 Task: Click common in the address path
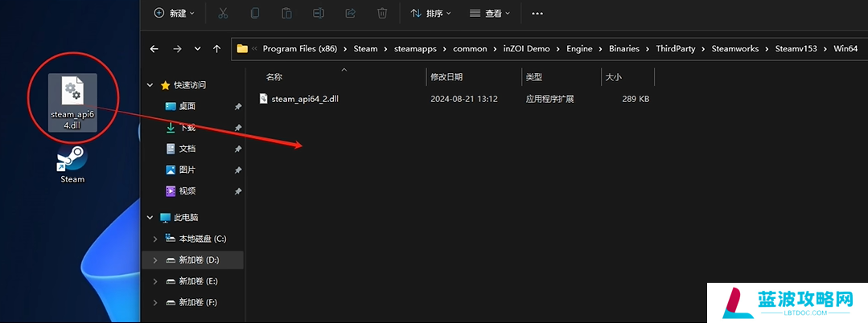click(470, 49)
